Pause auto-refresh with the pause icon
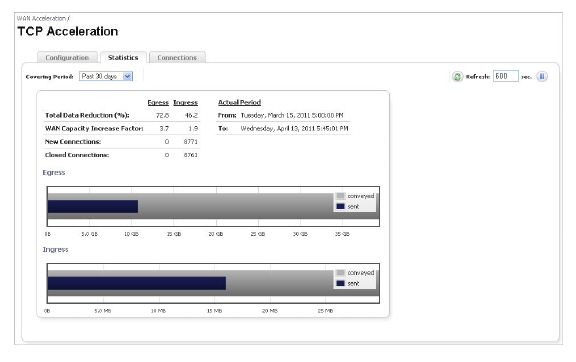The width and height of the screenshot is (576, 362). coord(542,76)
